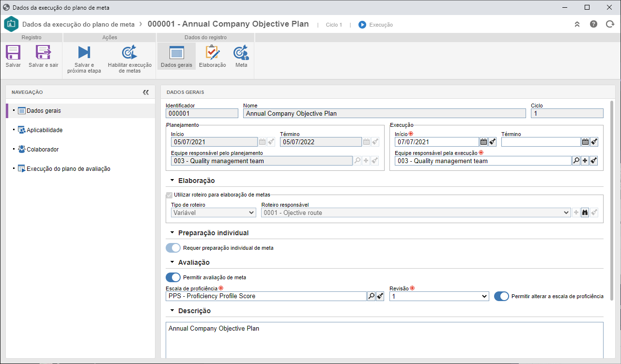Open calendar picker for Execução Início
This screenshot has height=364, width=621.
point(483,142)
